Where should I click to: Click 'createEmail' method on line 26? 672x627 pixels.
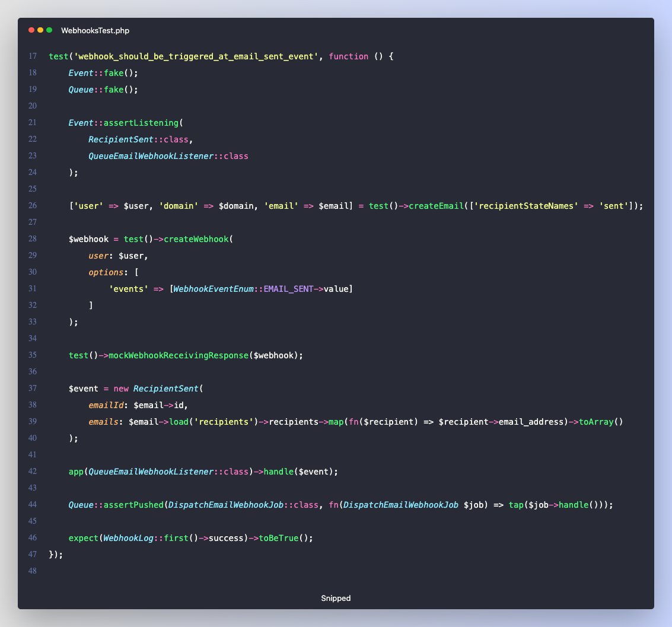pyautogui.click(x=437, y=206)
